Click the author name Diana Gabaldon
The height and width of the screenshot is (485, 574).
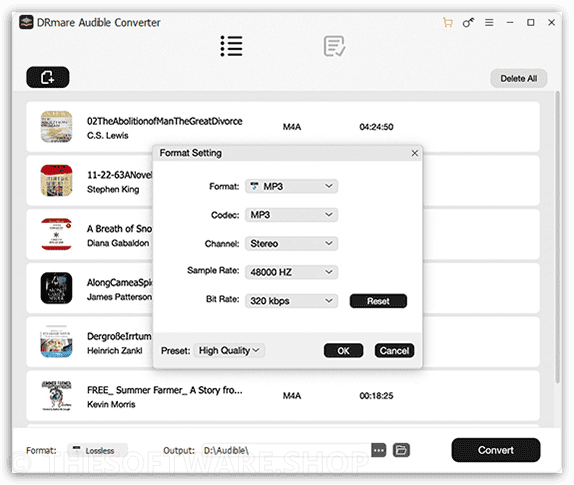pos(118,243)
